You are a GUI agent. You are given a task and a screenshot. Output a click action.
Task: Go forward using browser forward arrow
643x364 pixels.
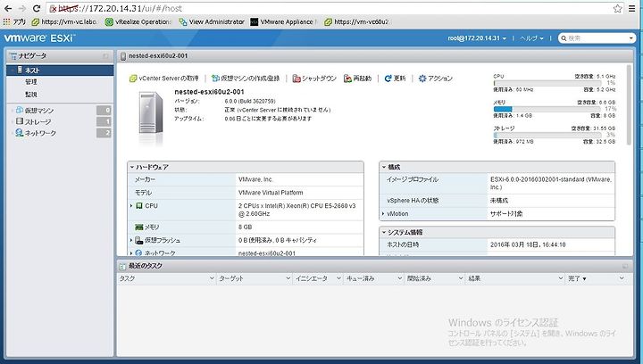tap(22, 8)
